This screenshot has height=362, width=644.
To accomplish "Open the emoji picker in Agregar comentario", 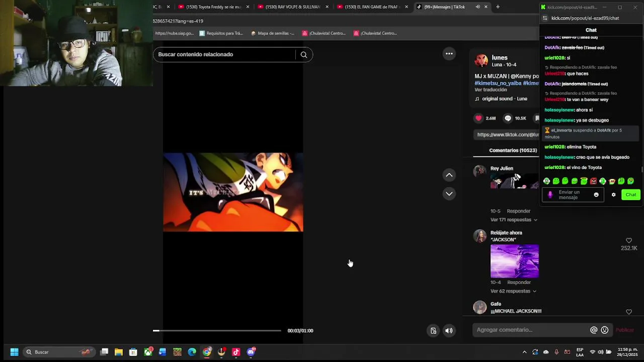I will click(x=605, y=330).
